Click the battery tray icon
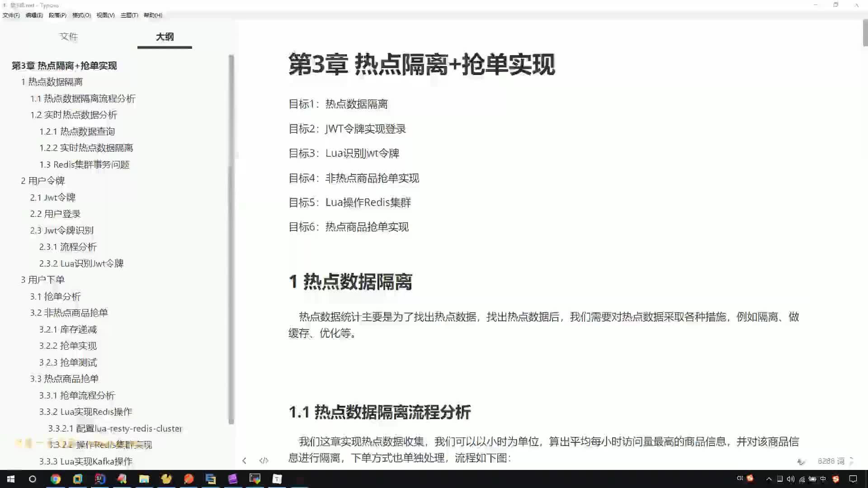 pyautogui.click(x=812, y=479)
